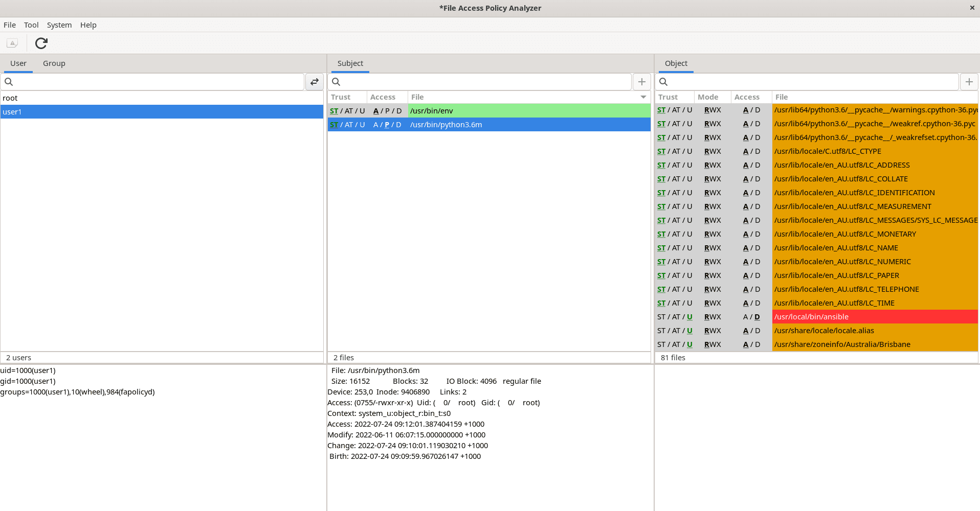Click the search magnifier in the User panel

[9, 82]
